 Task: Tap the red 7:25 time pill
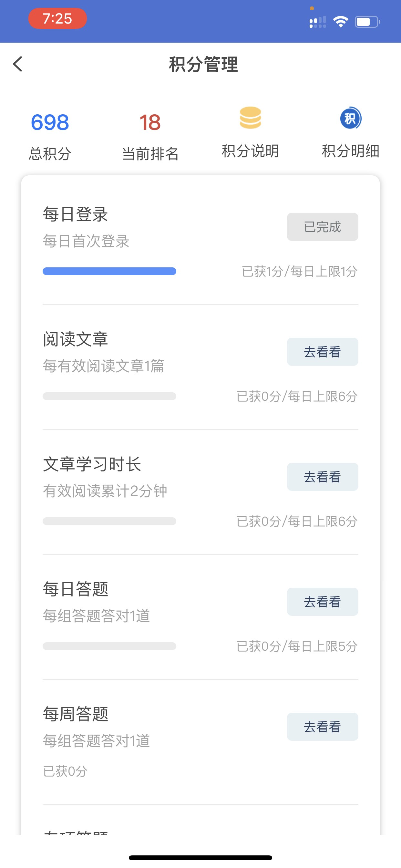click(x=57, y=18)
